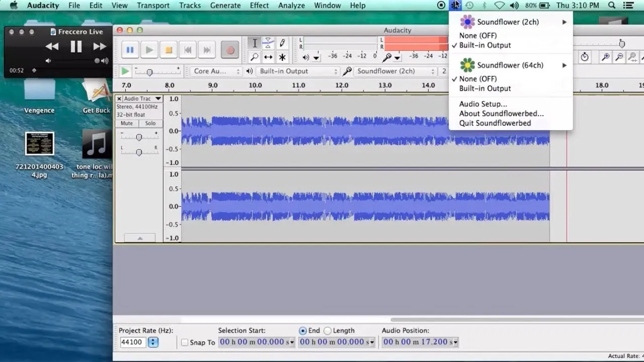
Task: Select the Zoom magnifier tool
Action: 255,57
